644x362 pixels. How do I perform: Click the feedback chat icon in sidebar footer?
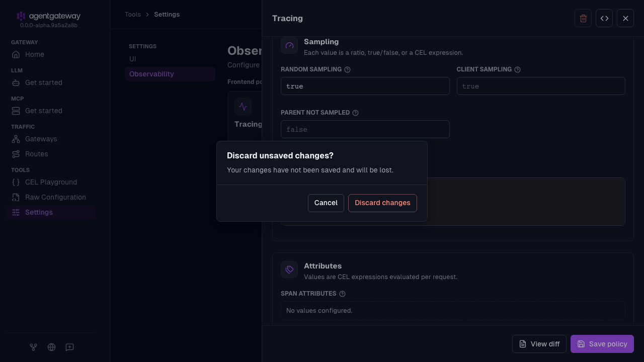click(70, 347)
